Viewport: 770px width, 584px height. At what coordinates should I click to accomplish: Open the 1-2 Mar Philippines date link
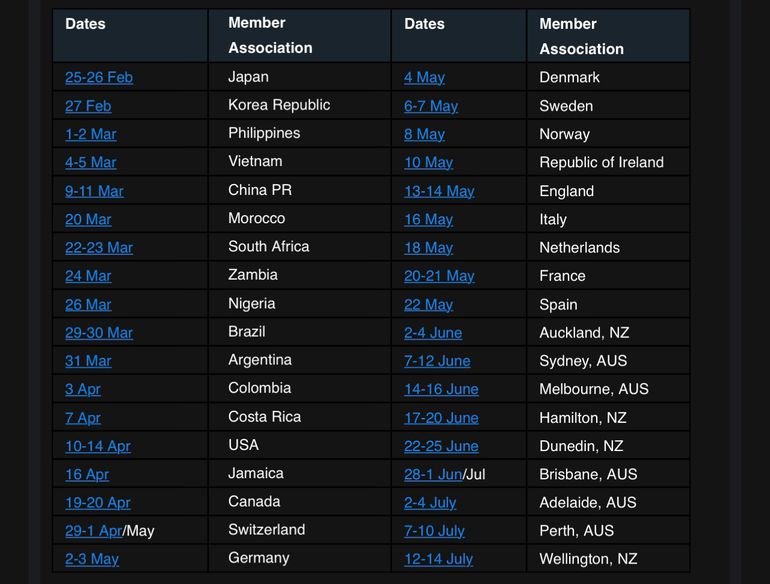(x=90, y=134)
